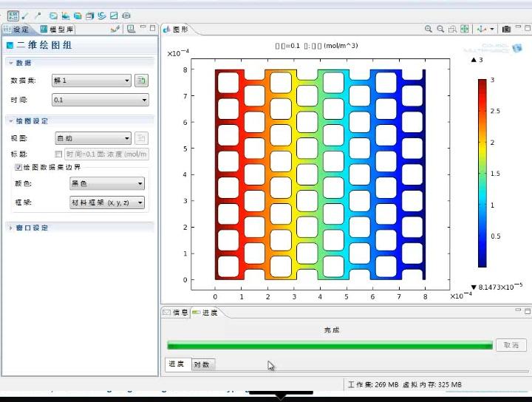Select the 图形 tab
The image size is (532, 402).
(x=176, y=30)
